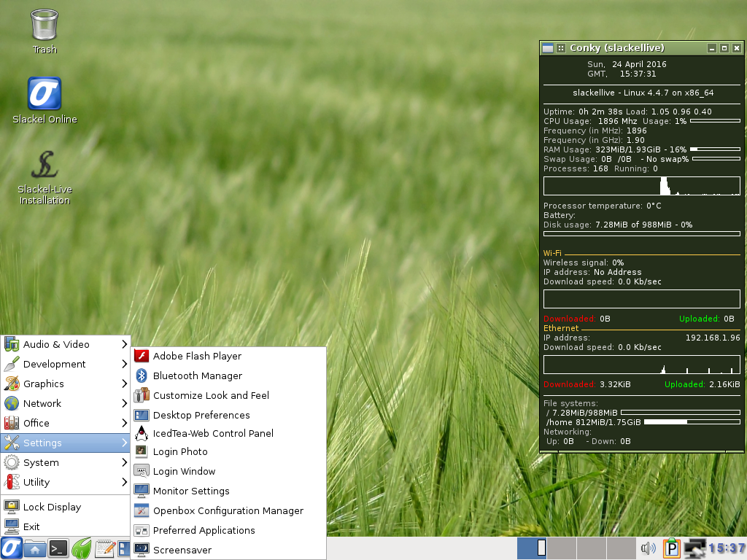The height and width of the screenshot is (560, 747).
Task: Open Adobe Flash Player settings
Action: pyautogui.click(x=228, y=356)
